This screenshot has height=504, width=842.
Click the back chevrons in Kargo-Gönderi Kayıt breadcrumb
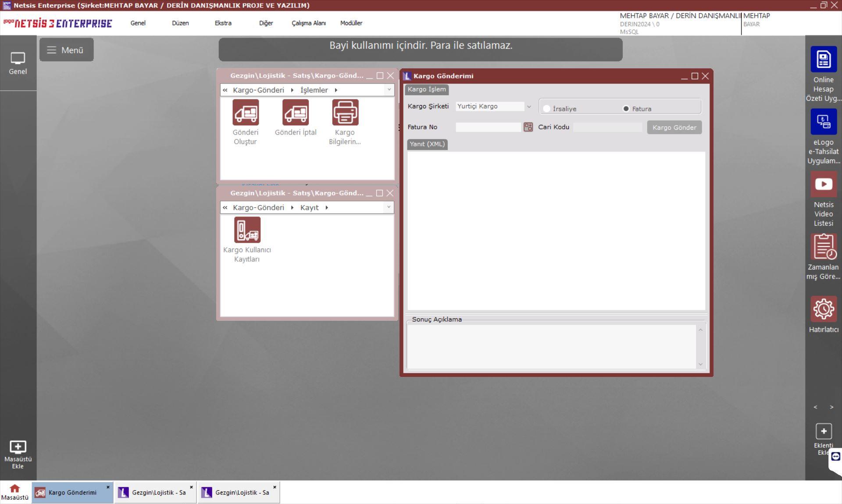pyautogui.click(x=225, y=207)
